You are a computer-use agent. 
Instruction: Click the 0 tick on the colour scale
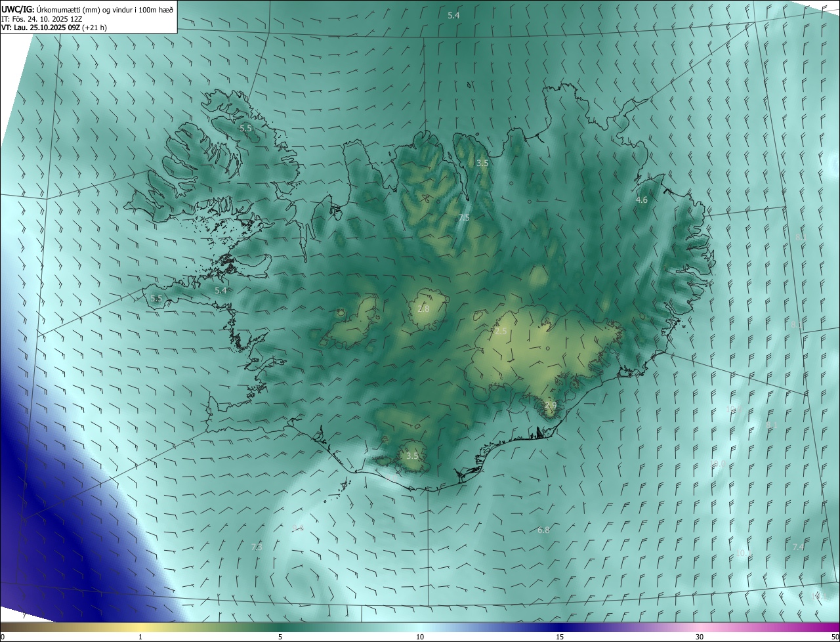point(3,637)
